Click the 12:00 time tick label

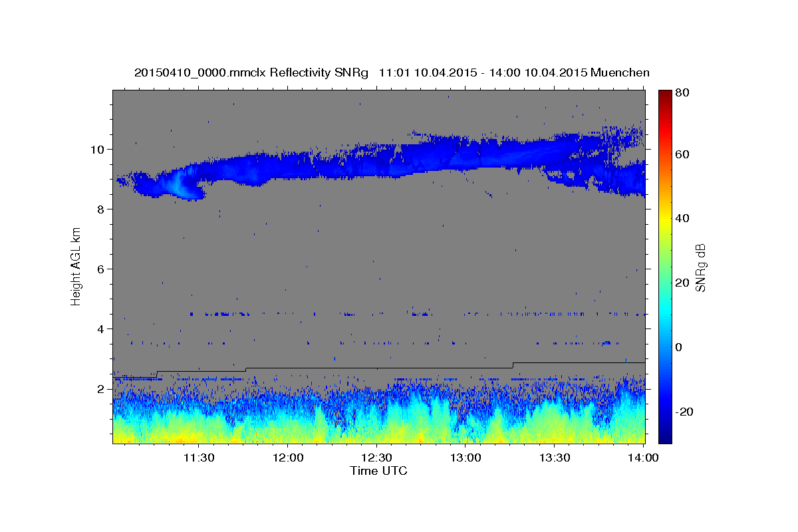click(288, 458)
